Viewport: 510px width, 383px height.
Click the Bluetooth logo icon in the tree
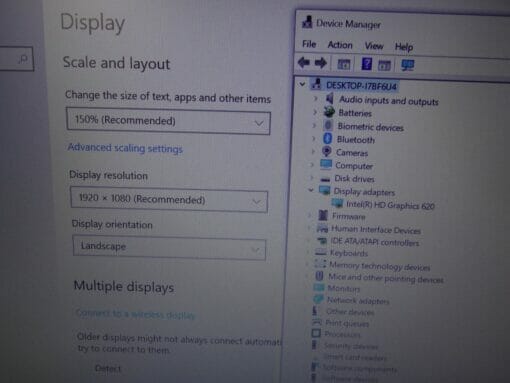(x=327, y=138)
